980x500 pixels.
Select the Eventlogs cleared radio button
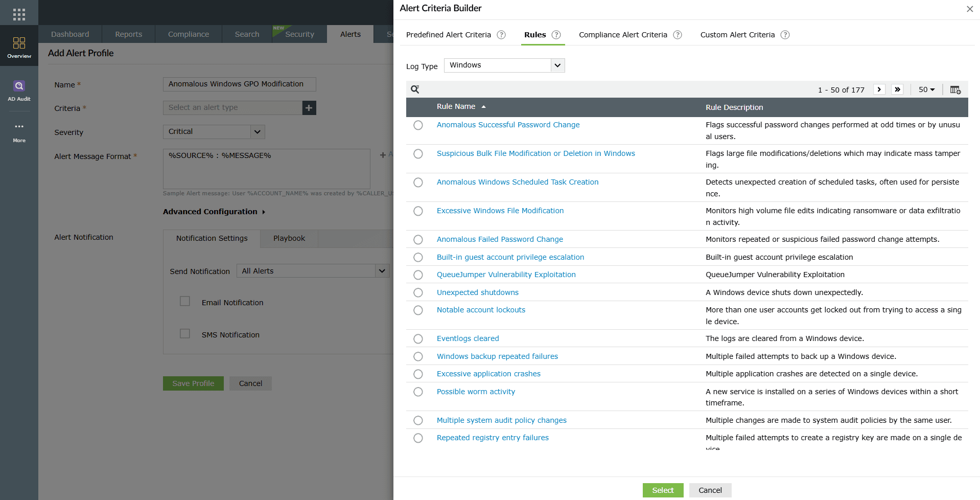418,339
